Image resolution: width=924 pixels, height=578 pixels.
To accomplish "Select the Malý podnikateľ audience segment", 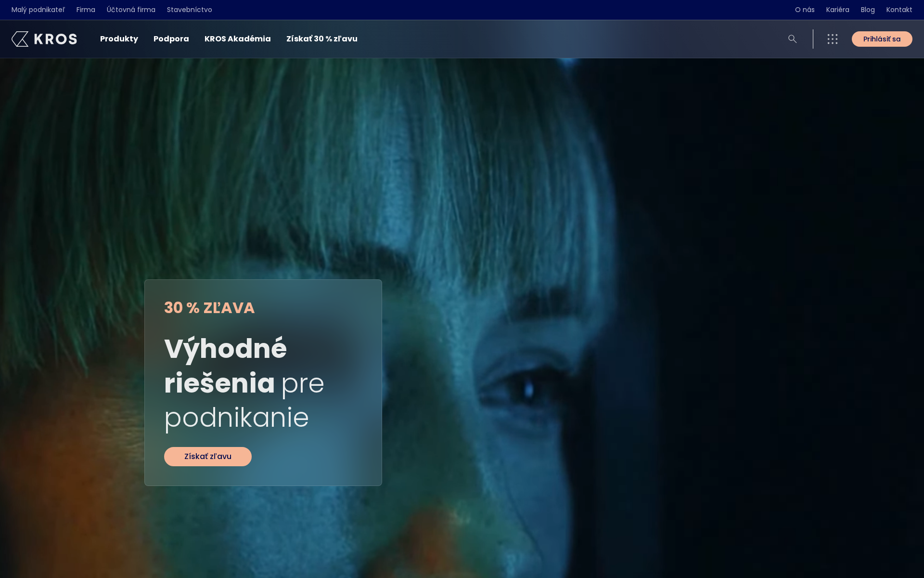I will pyautogui.click(x=38, y=9).
